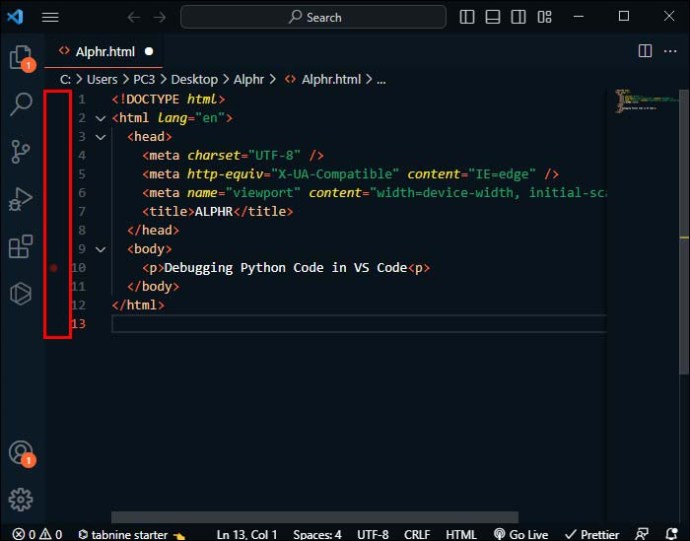Image resolution: width=690 pixels, height=541 pixels.
Task: Click the horizontal editor scrollbar
Action: pos(315,517)
